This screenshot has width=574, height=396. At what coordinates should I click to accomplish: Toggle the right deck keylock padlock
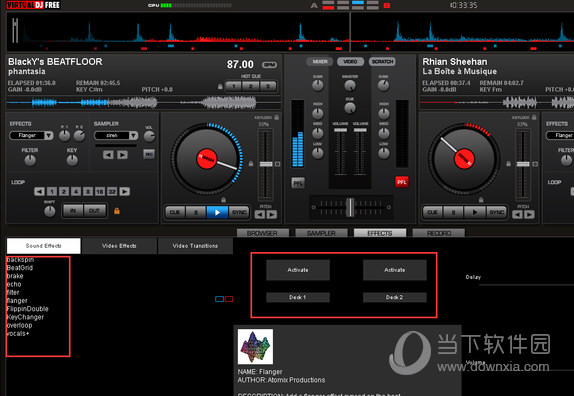(x=534, y=117)
